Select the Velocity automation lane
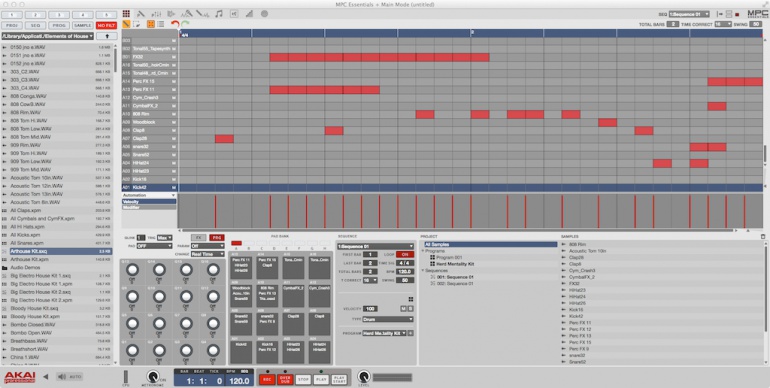 tap(149, 201)
